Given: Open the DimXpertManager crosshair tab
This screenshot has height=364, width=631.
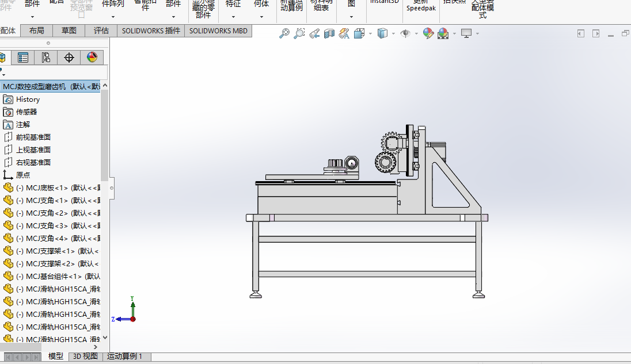Looking at the screenshot, I should (x=69, y=58).
